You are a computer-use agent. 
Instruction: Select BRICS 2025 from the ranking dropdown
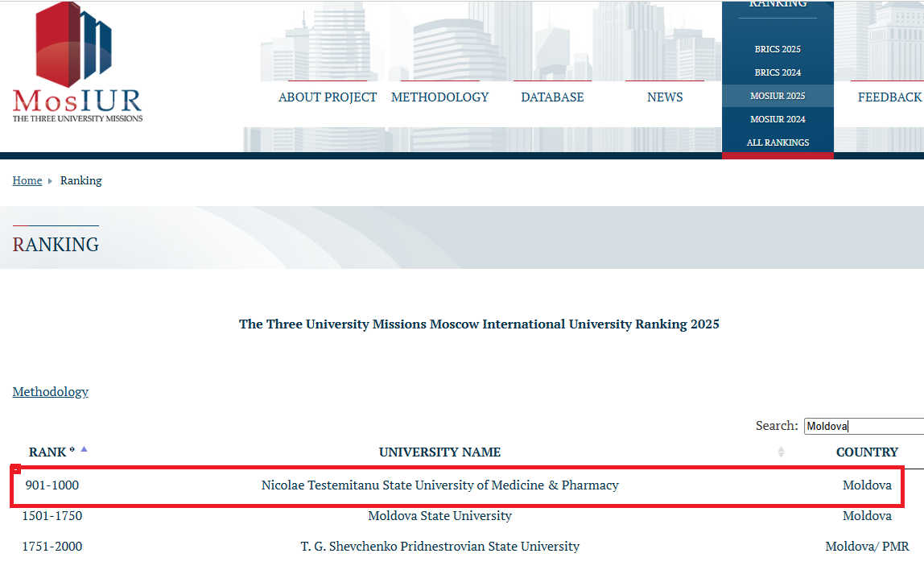click(778, 49)
